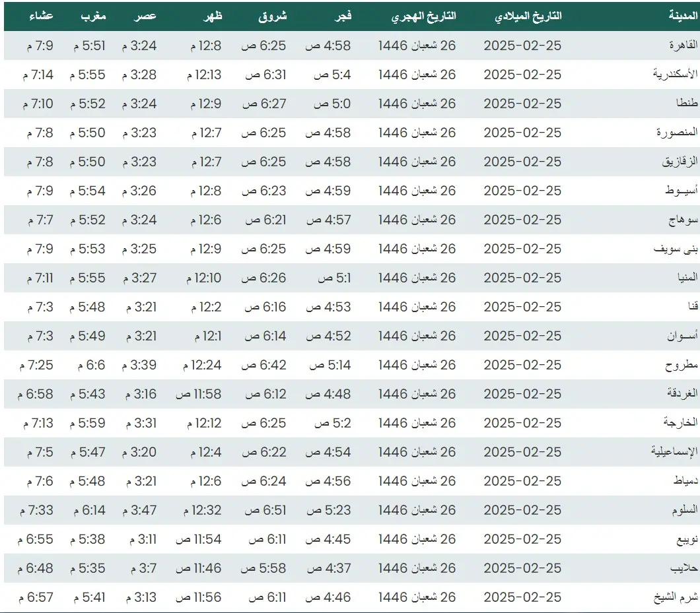Click Asr time 3:39 م for مطروح
Screen dimensions: 700x613
pos(139,365)
